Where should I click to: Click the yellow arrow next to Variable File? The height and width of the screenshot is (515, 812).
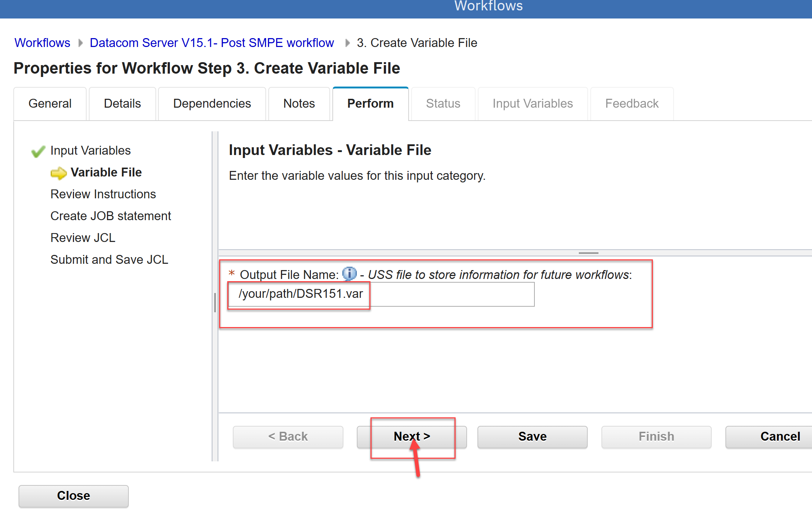(x=58, y=173)
